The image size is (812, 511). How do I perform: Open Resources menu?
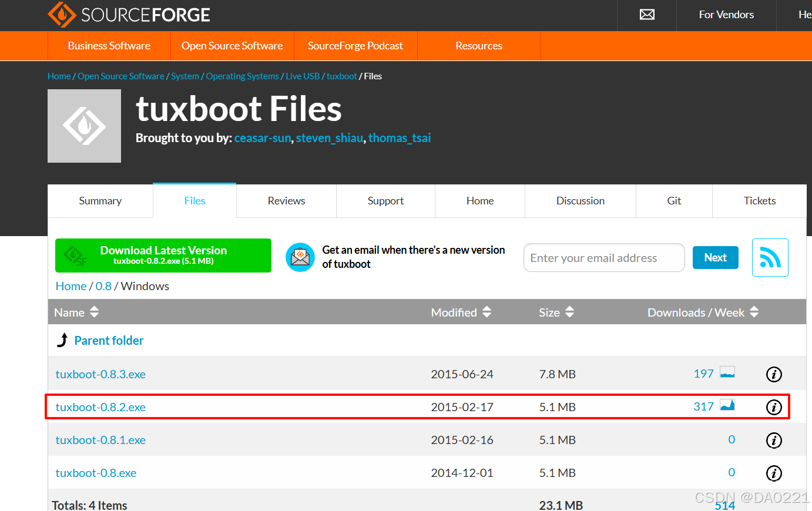[x=479, y=46]
